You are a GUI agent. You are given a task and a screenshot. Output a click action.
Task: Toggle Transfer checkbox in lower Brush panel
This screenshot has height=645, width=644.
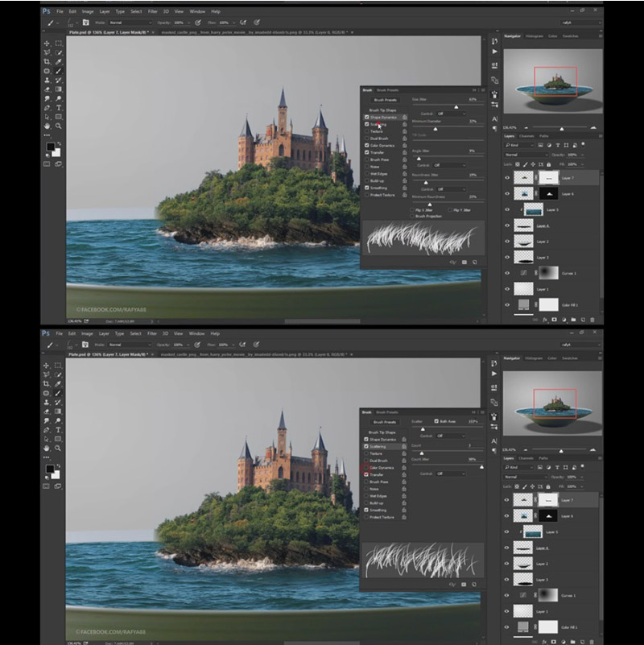tap(366, 475)
